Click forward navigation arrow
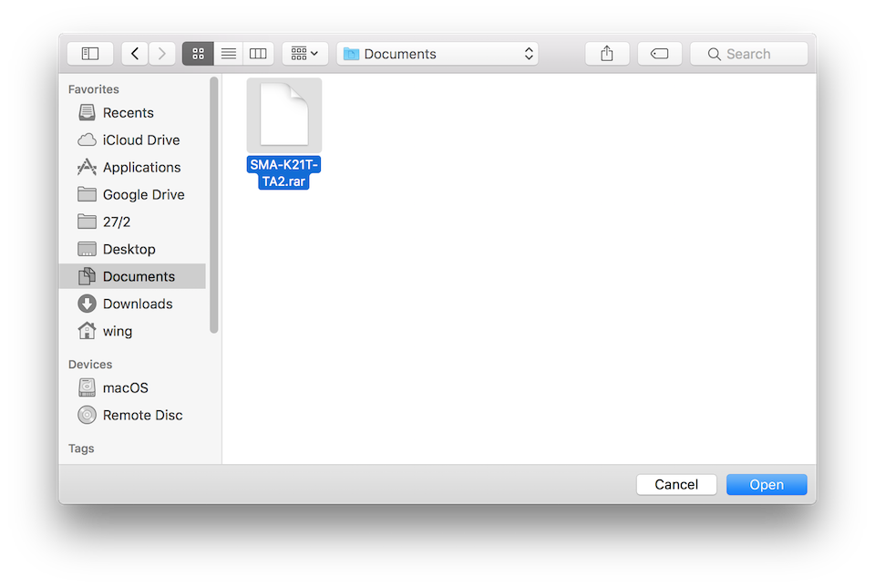 coord(161,53)
